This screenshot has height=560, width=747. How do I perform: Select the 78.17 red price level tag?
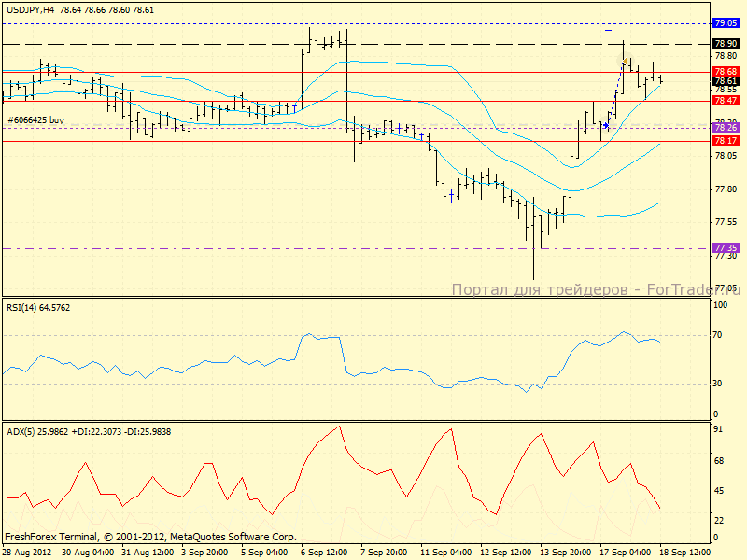(726, 140)
